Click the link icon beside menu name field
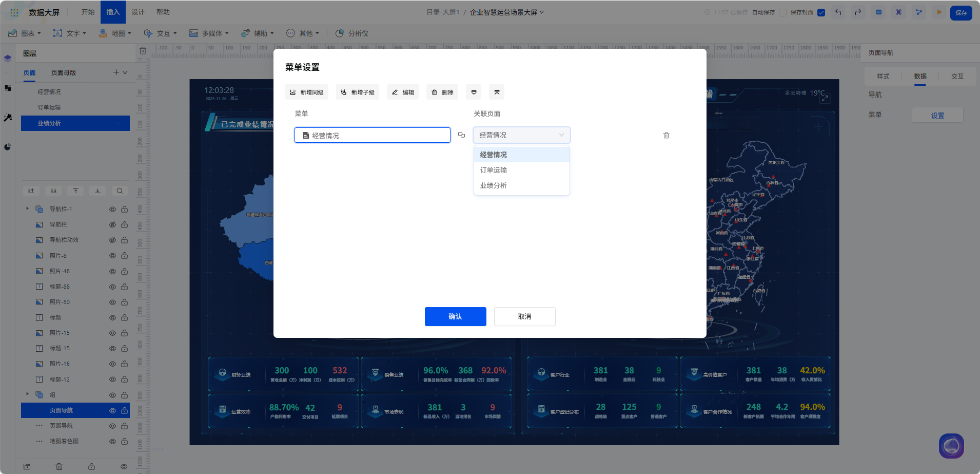980x474 pixels. point(461,135)
